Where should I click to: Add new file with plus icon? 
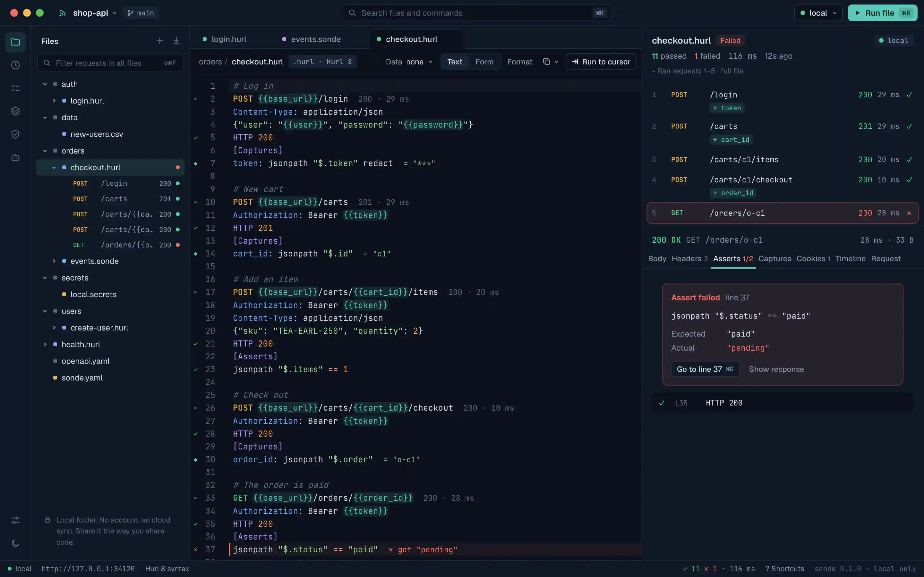click(x=159, y=41)
